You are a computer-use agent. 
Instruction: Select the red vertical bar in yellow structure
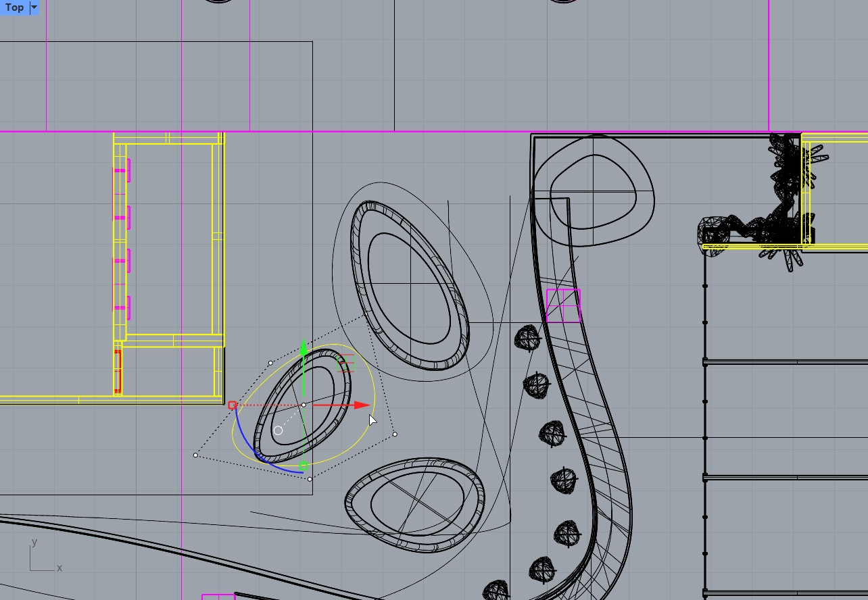click(118, 370)
